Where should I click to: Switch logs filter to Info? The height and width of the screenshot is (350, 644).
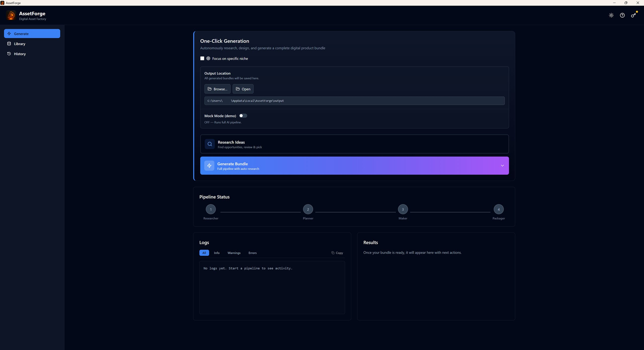point(217,253)
